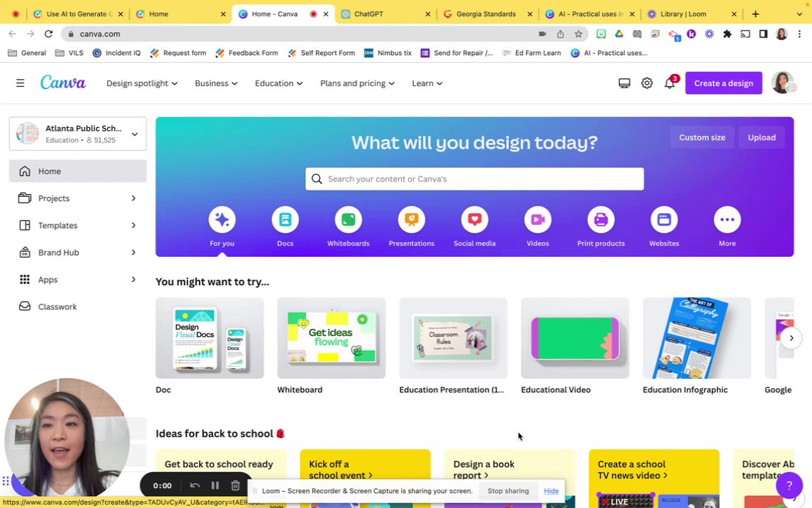Expand the Design spotlight dropdown
The height and width of the screenshot is (508, 812).
(x=142, y=83)
